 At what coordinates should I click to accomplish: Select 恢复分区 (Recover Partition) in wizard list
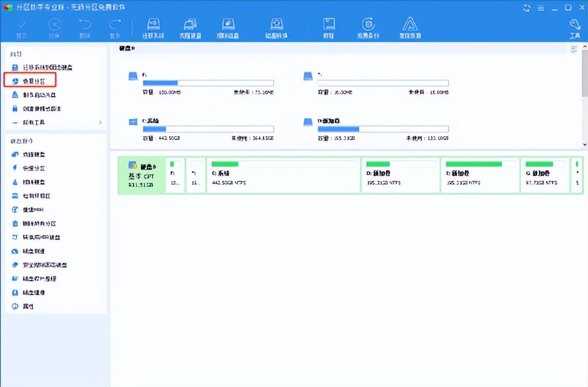point(34,81)
